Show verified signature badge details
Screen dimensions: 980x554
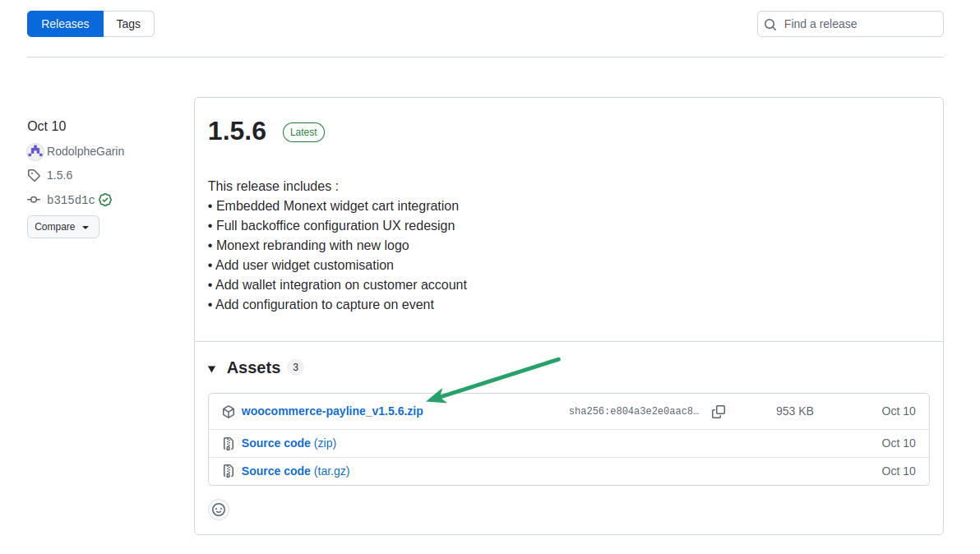[x=105, y=200]
